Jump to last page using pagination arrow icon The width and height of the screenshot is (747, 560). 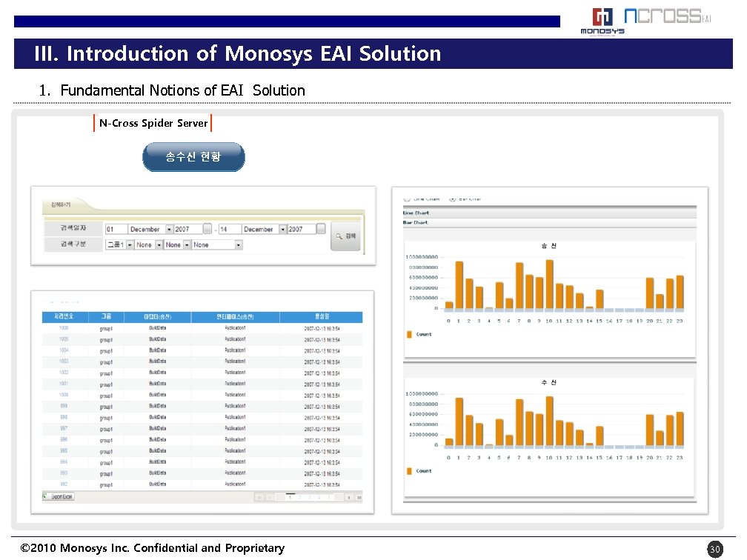click(359, 498)
